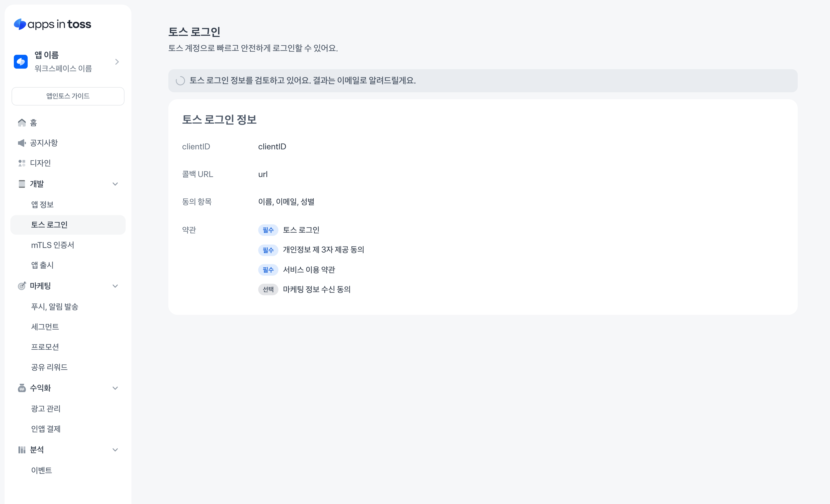Click the megaphone icon for 공지사항

(x=22, y=143)
